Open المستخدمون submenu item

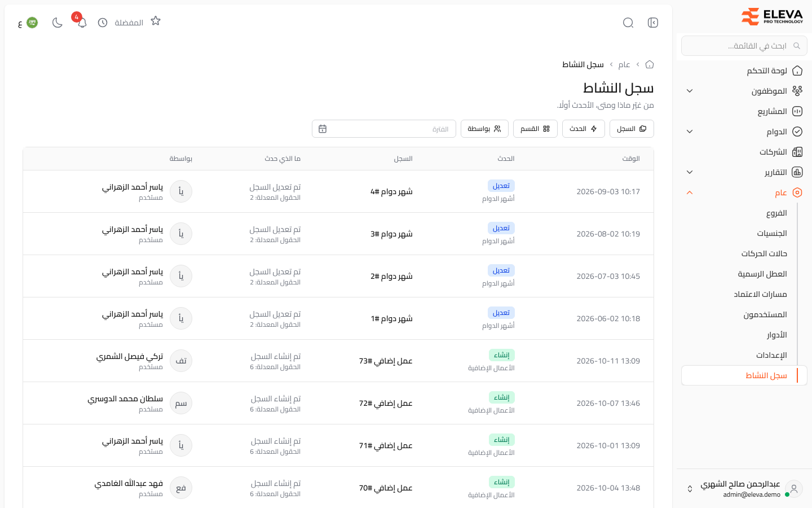pyautogui.click(x=765, y=314)
